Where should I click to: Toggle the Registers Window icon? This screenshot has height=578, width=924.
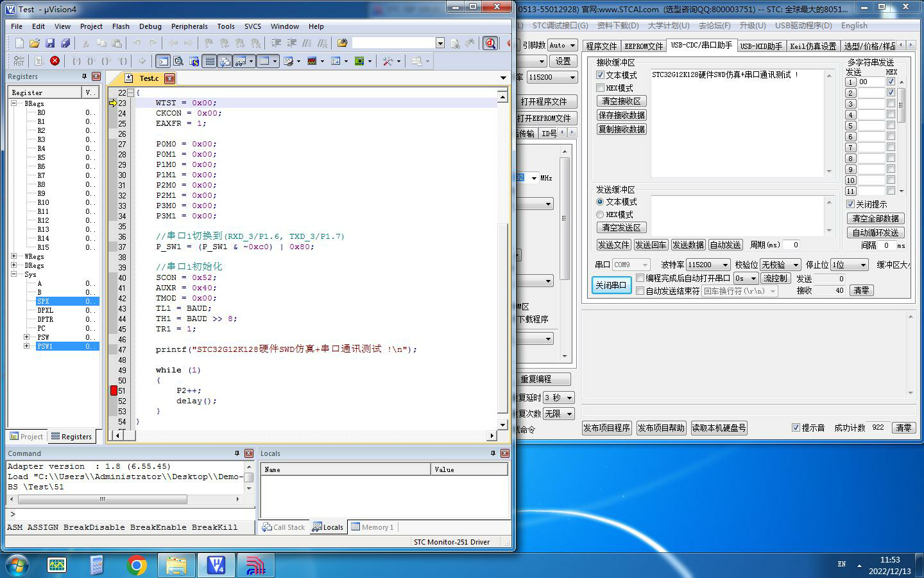pyautogui.click(x=209, y=61)
